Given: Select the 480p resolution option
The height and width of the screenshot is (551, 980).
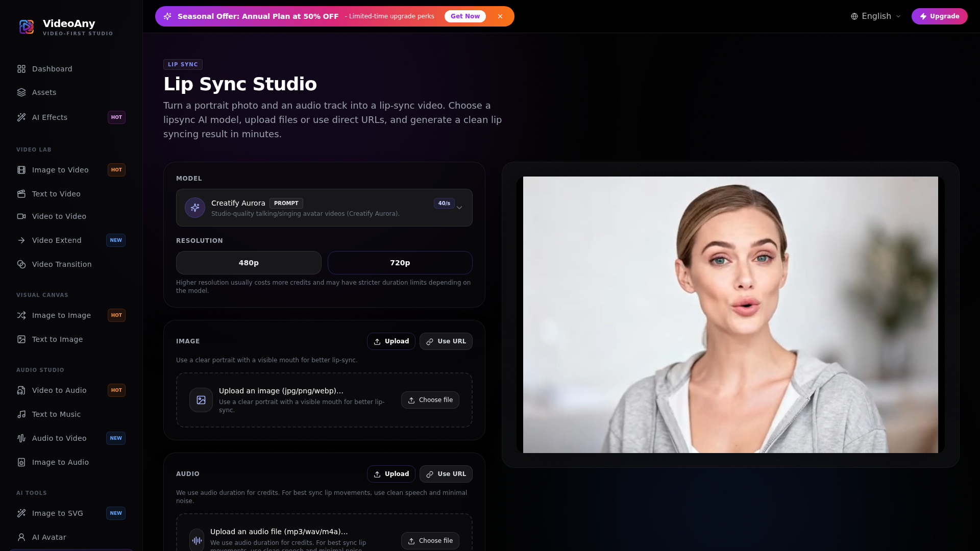Looking at the screenshot, I should tap(249, 263).
